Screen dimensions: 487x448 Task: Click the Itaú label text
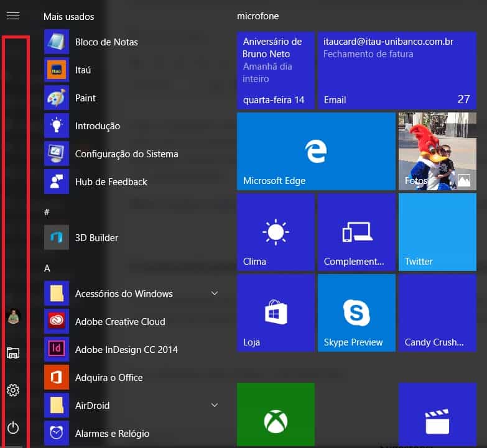pos(83,70)
